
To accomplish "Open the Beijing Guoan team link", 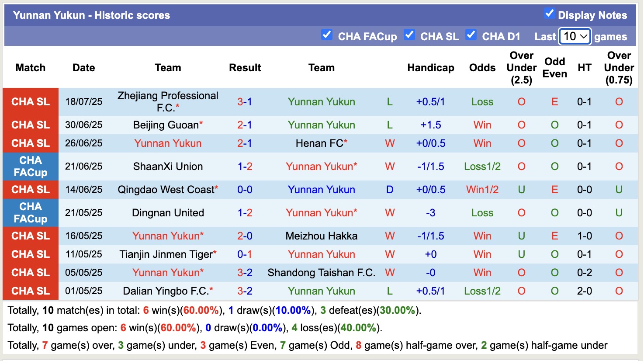I will (165, 125).
